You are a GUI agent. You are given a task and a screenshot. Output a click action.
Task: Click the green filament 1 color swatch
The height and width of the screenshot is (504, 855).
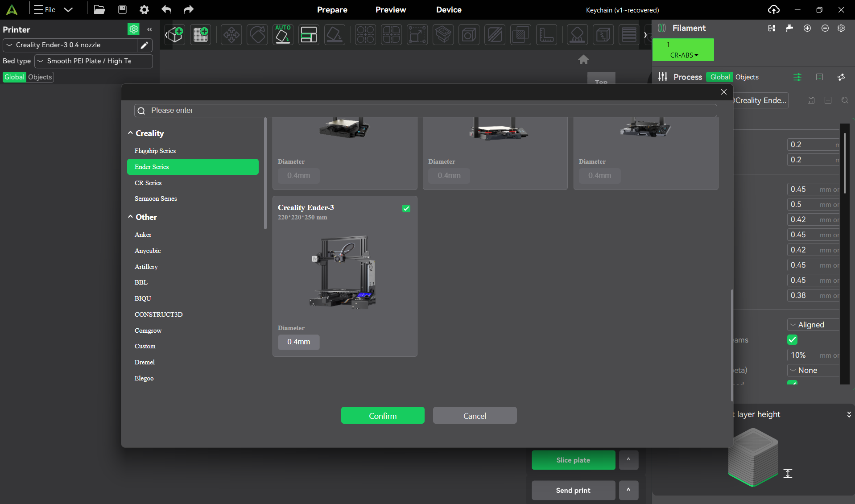tap(683, 50)
